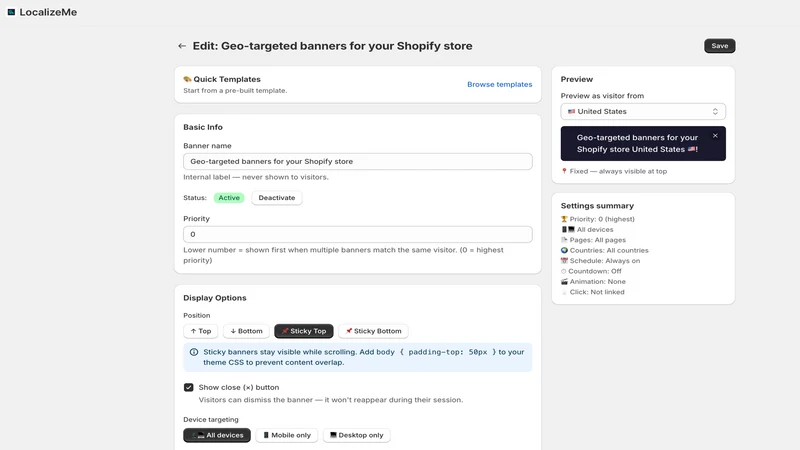Open Browse templates link

tap(499, 84)
